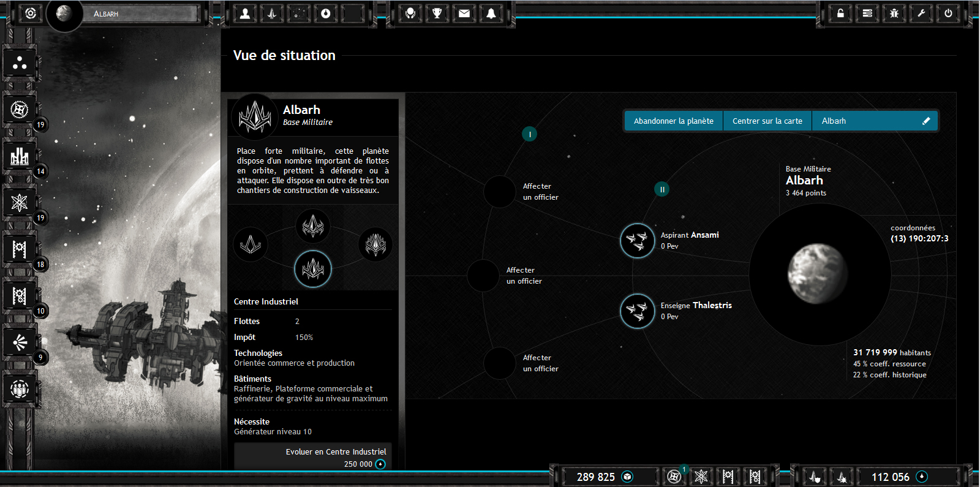Click the Générateur niveau 10 requirement text
980x487 pixels.
coord(273,432)
